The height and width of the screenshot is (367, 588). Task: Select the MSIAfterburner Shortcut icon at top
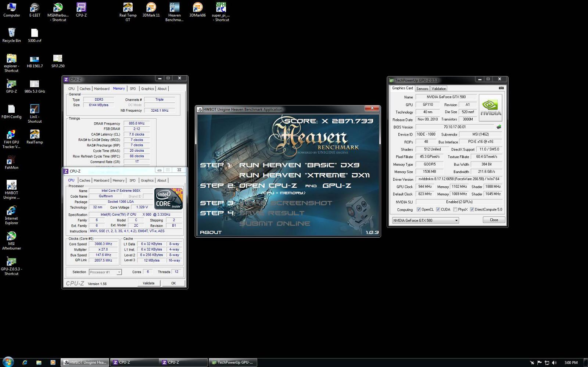(58, 12)
